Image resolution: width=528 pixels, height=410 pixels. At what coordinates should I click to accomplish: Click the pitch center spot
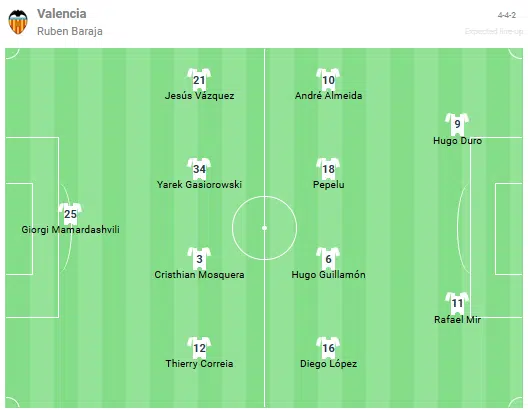click(x=264, y=228)
